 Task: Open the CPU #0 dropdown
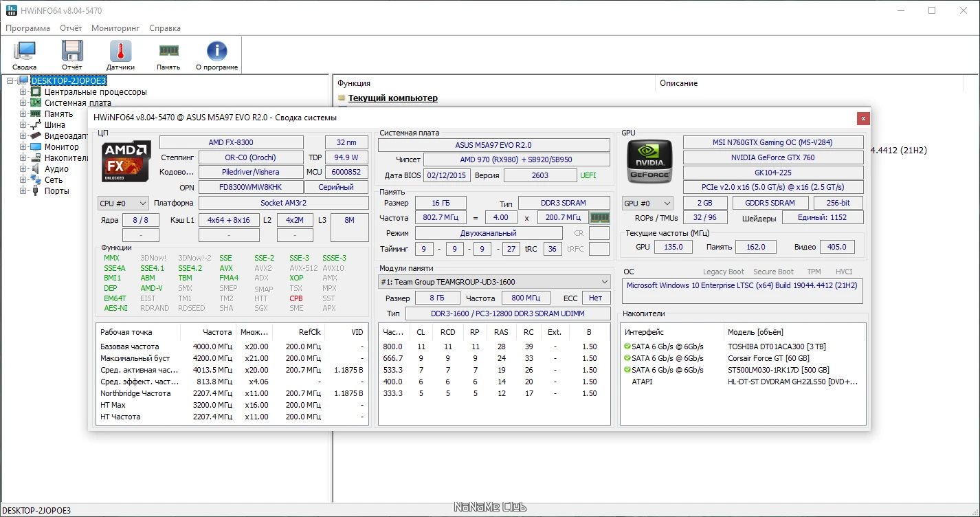(x=124, y=203)
